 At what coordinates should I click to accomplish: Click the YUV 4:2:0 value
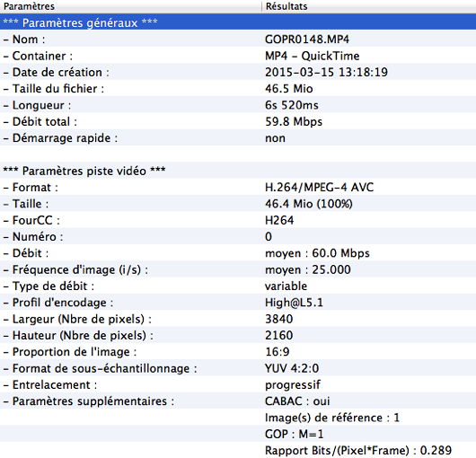(x=292, y=368)
